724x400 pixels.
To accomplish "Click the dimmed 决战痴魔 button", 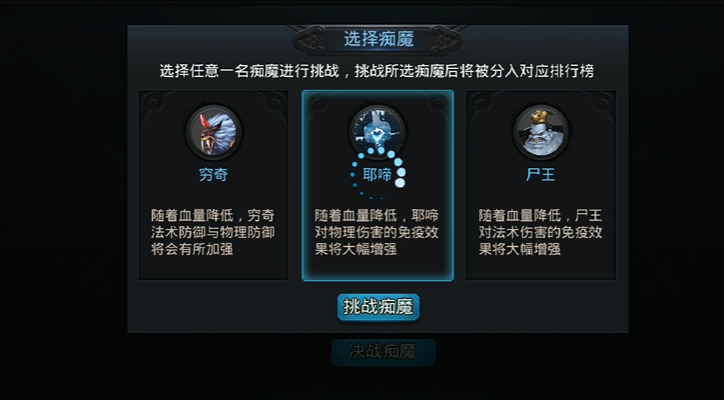I will point(383,352).
